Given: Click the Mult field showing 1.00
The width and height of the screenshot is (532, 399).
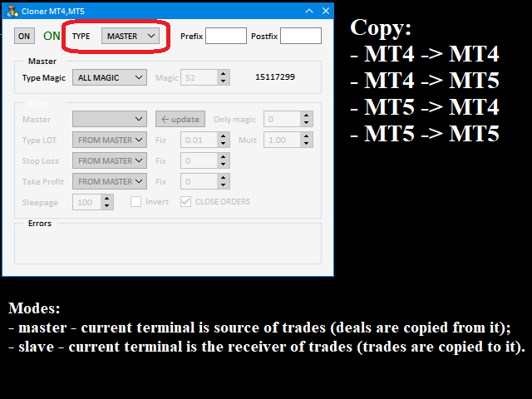Looking at the screenshot, I should coord(282,140).
